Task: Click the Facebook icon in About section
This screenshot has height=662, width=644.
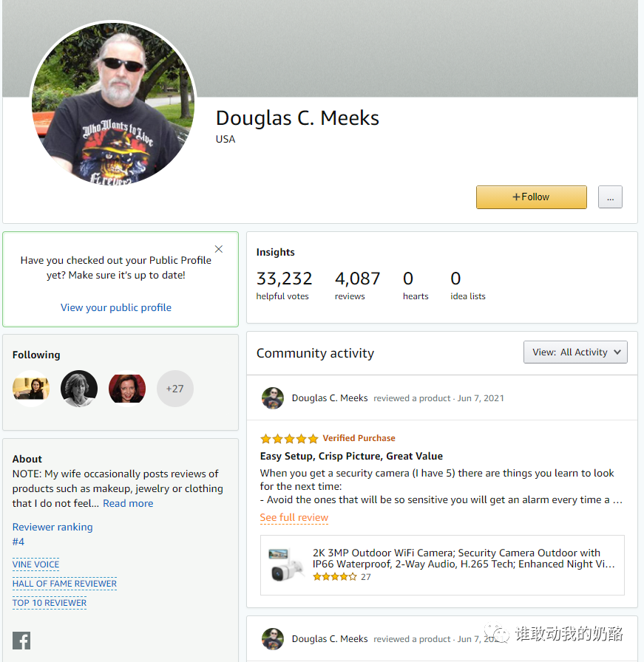Action: coord(21,641)
